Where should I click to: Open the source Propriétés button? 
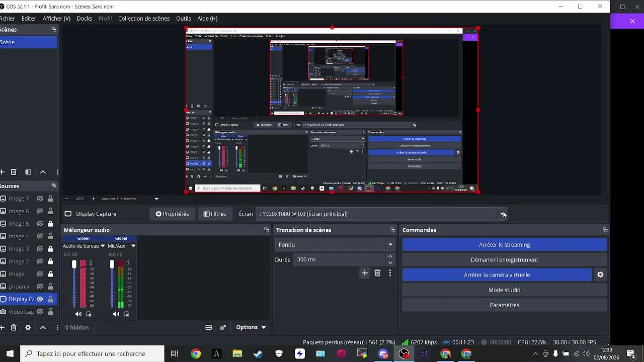pyautogui.click(x=172, y=214)
